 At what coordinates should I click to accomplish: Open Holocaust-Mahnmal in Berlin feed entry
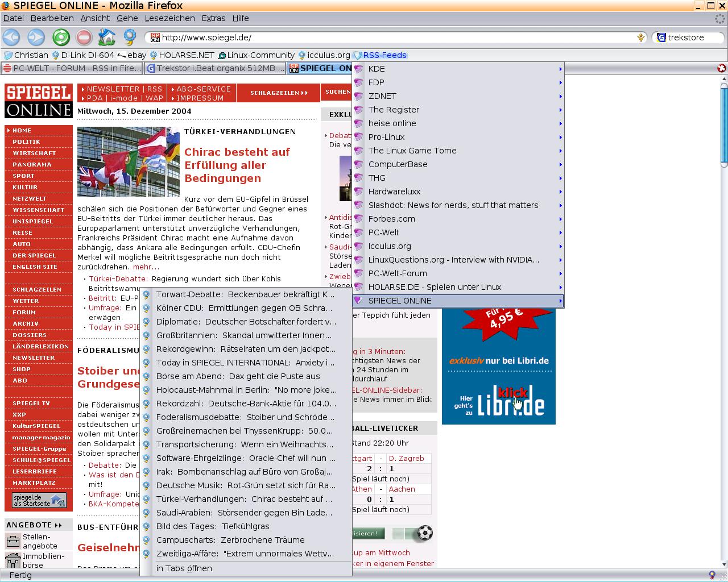246,390
